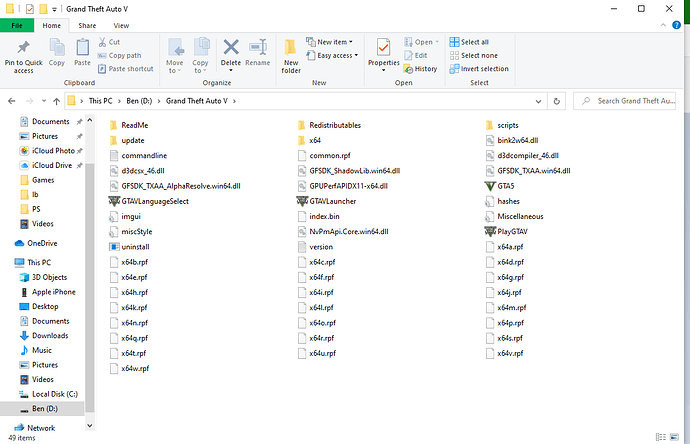This screenshot has height=444, width=690.
Task: Select the PlayGTAV file
Action: coord(506,231)
